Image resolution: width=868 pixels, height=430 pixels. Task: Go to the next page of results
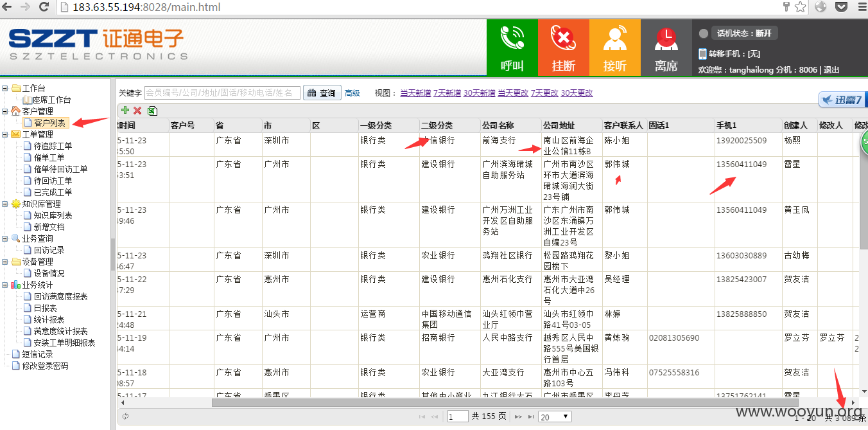(x=518, y=417)
